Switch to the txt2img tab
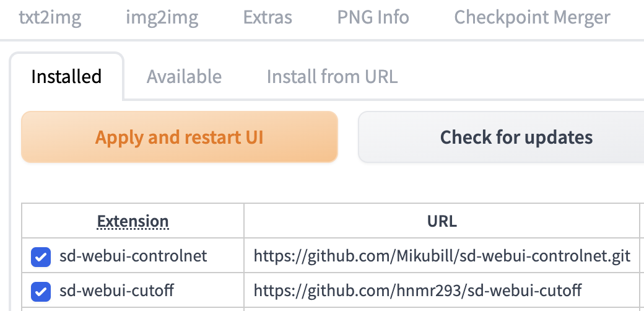This screenshot has height=311, width=644. (x=50, y=17)
